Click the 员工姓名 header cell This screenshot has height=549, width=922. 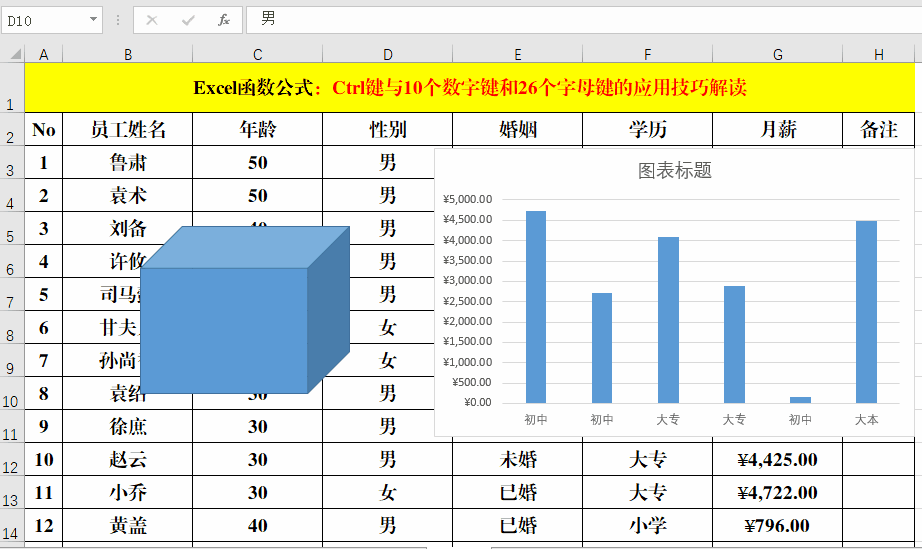[x=128, y=129]
